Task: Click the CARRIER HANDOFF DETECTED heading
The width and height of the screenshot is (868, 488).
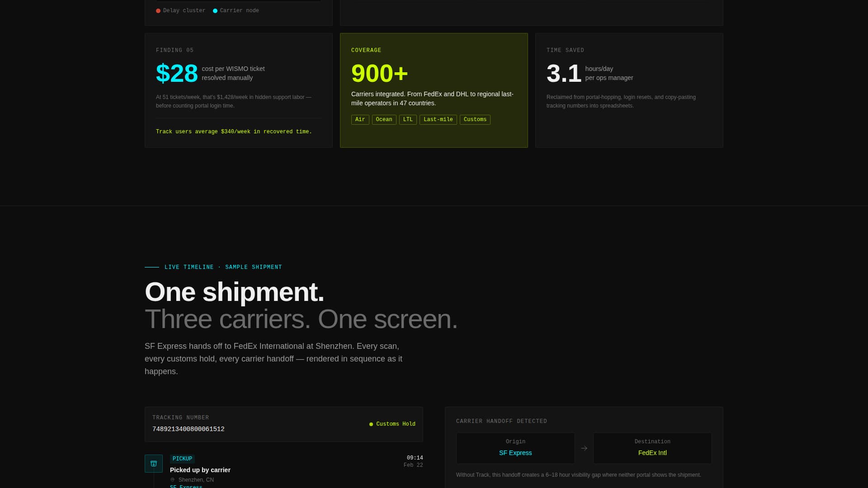Action: click(501, 422)
